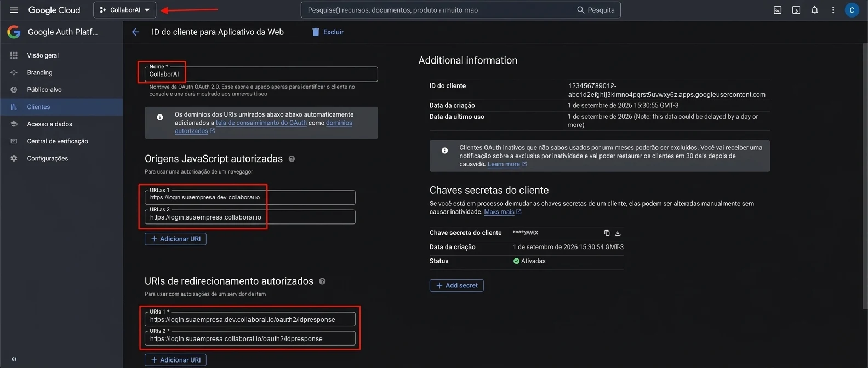Screen dimensions: 868x368
Task: Edit the URIs 2 JavaScript origin field
Action: (250, 217)
